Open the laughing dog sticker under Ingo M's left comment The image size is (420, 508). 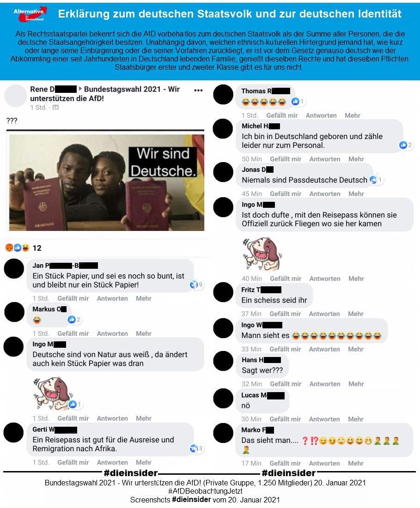pos(52,393)
